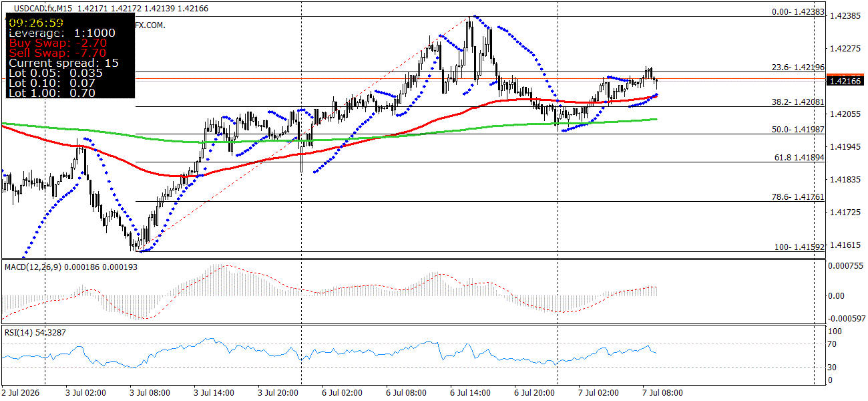The height and width of the screenshot is (401, 868).
Task: Click the MACD(12,26,9) indicator label
Action: 33,268
